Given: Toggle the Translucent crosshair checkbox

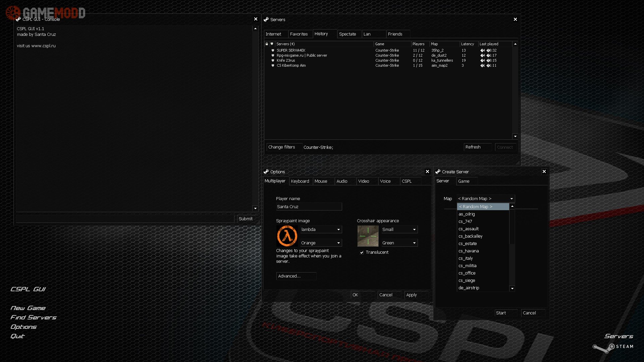Looking at the screenshot, I should [x=362, y=252].
